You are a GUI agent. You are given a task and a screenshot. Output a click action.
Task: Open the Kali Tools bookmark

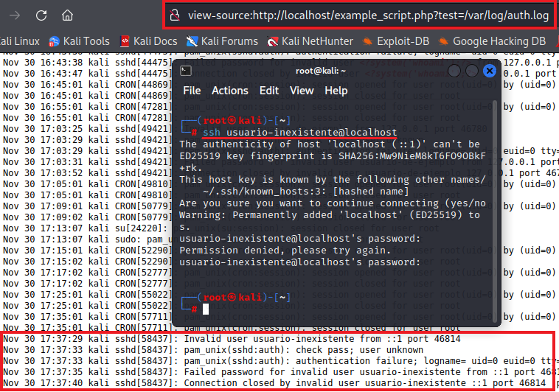79,41
